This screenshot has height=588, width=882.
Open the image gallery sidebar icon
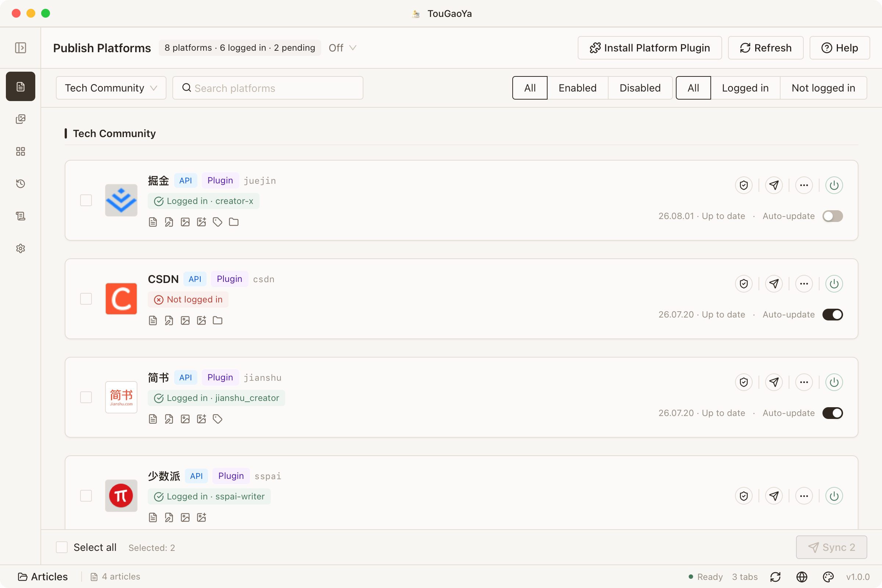20,119
